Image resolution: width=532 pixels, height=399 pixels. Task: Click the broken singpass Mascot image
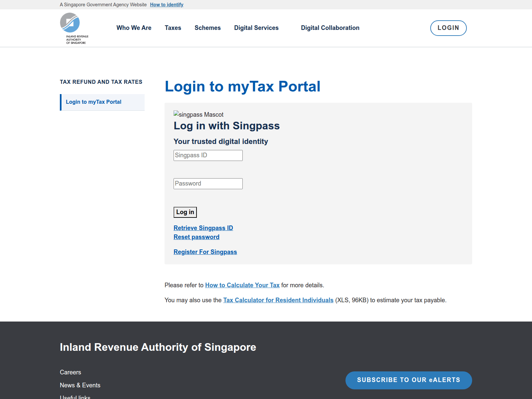click(x=199, y=114)
